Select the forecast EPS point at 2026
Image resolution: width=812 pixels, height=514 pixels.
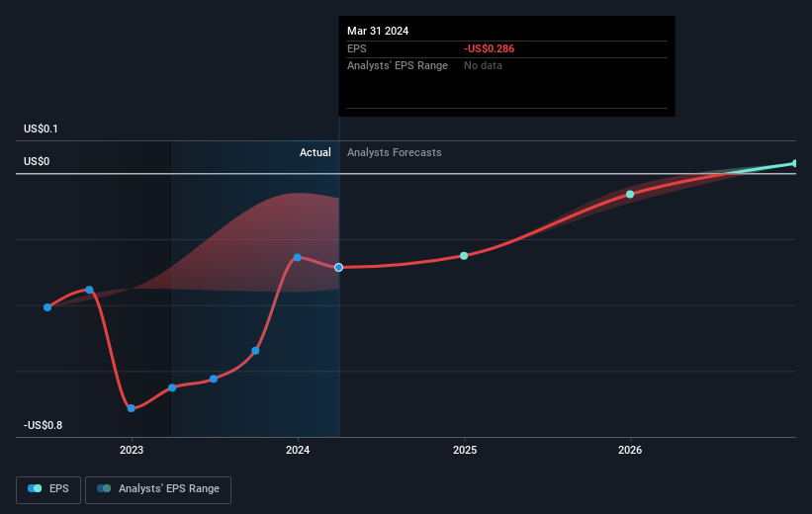(630, 194)
